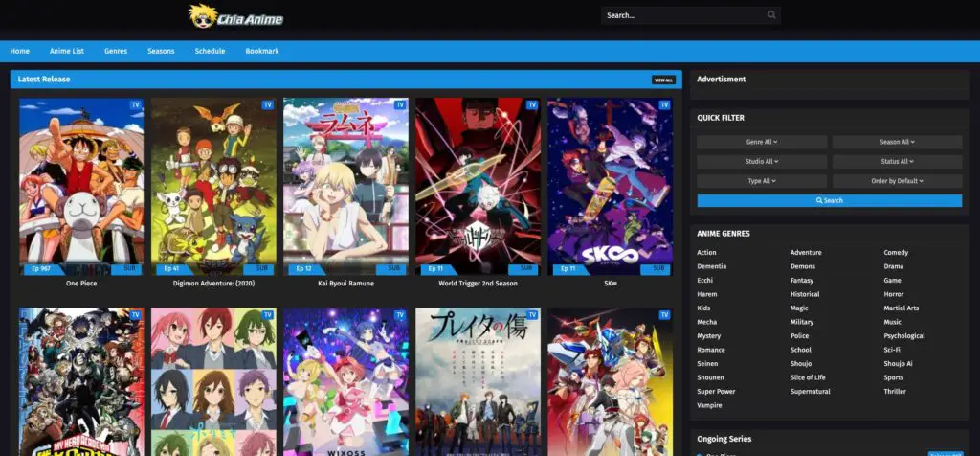Select the Ecchi genre
Image resolution: width=980 pixels, height=456 pixels.
[705, 281]
